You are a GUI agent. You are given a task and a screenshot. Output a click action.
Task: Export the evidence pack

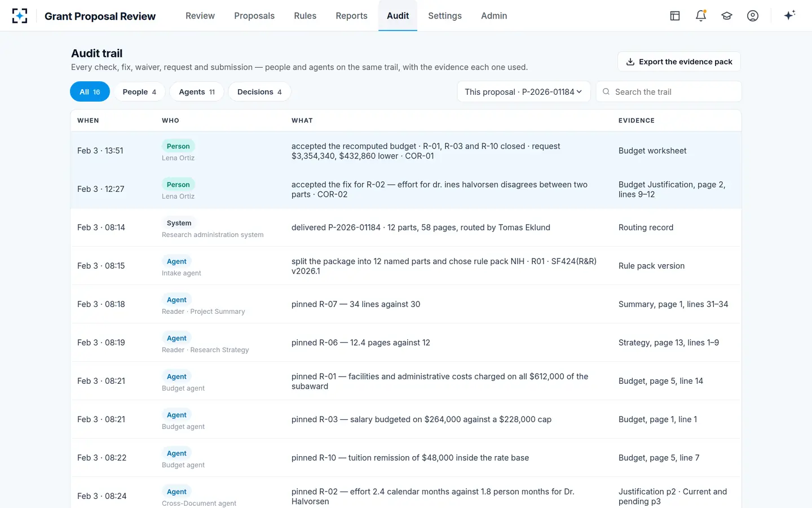tap(679, 62)
